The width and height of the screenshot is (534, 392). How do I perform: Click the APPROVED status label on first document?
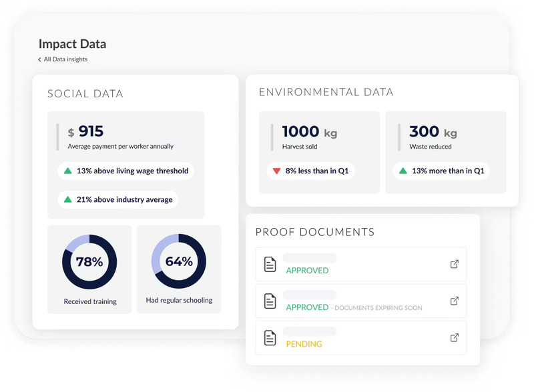[x=308, y=271]
